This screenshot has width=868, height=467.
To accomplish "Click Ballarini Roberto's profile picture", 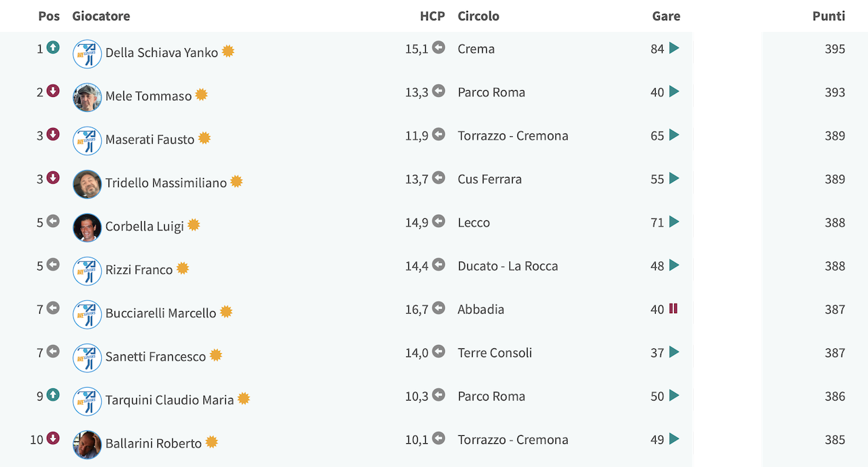I will pos(87,445).
